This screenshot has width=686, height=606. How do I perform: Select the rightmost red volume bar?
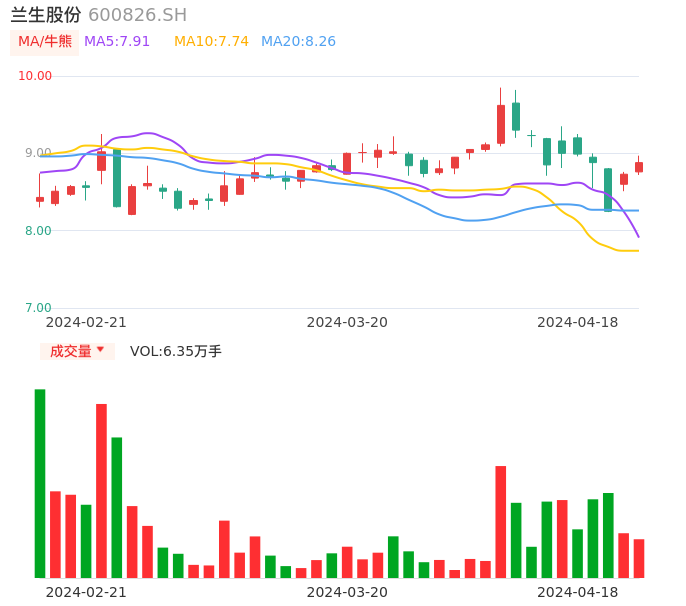tap(639, 558)
